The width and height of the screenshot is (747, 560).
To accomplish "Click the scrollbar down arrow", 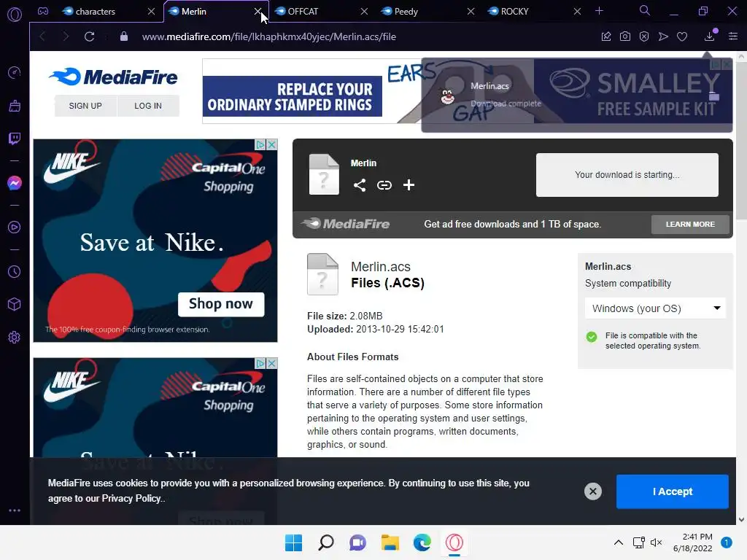I will click(x=741, y=520).
